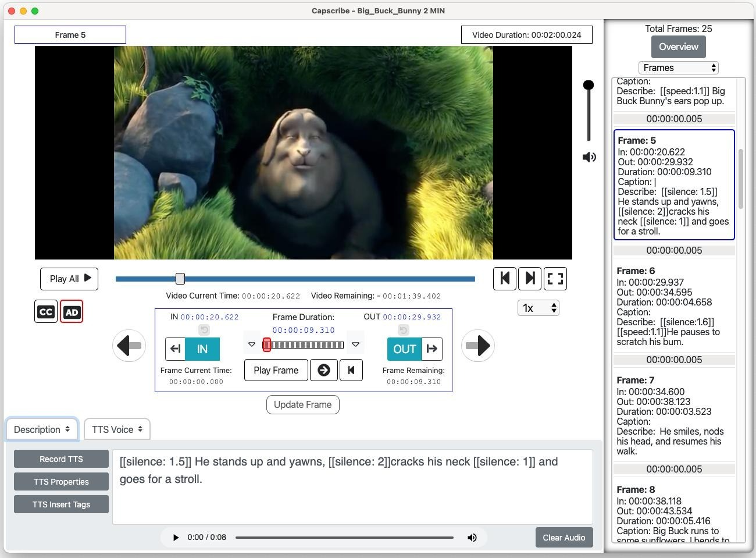Play the recorded TTS audio clip
756x558 pixels.
(176, 538)
